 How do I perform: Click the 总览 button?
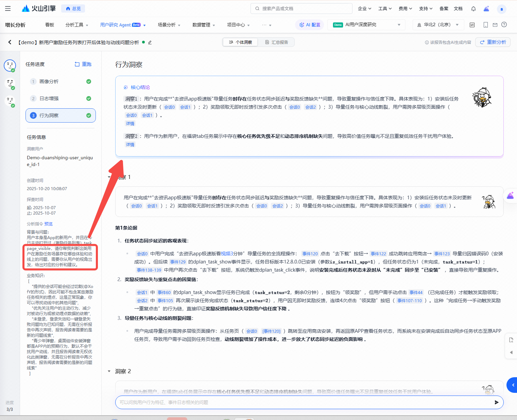[x=73, y=8]
